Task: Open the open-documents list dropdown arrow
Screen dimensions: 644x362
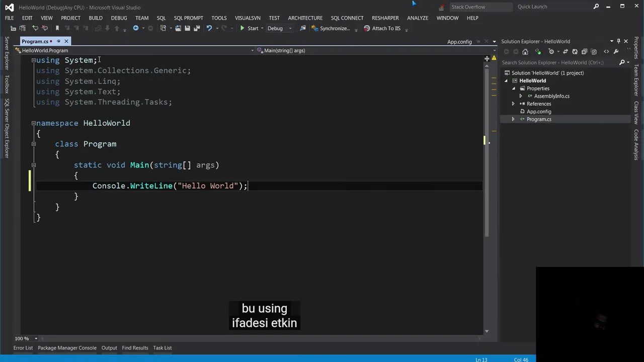Action: pos(494,42)
